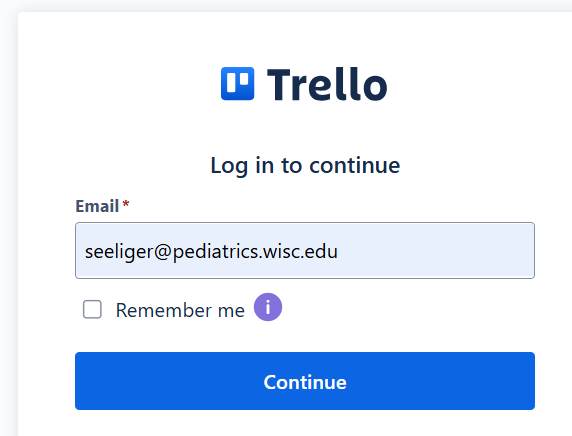572x436 pixels.
Task: Click the seeliger@pediatrics.wisc.edu address text
Action: tap(211, 252)
